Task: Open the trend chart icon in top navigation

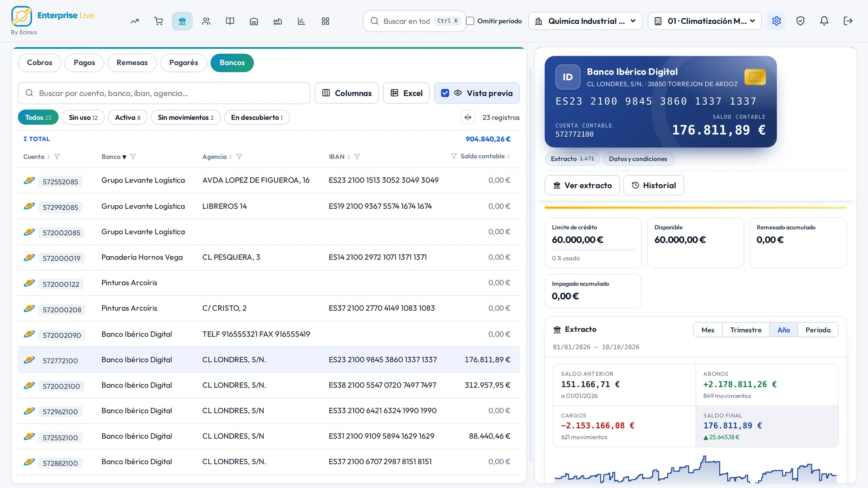Action: [135, 21]
